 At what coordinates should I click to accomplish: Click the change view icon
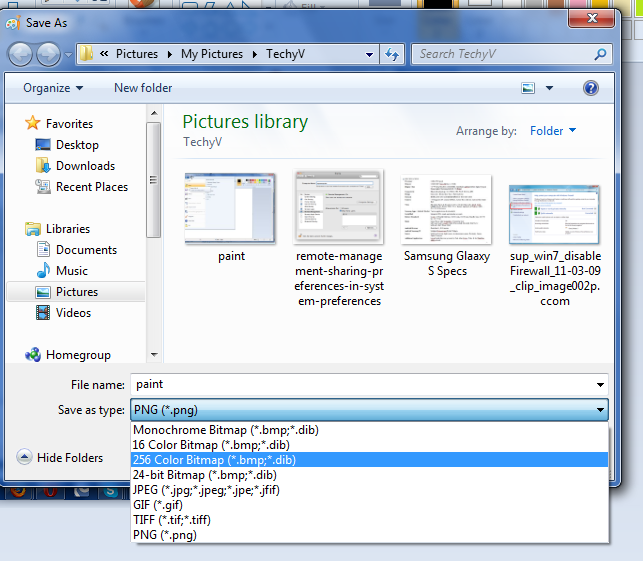[x=528, y=88]
